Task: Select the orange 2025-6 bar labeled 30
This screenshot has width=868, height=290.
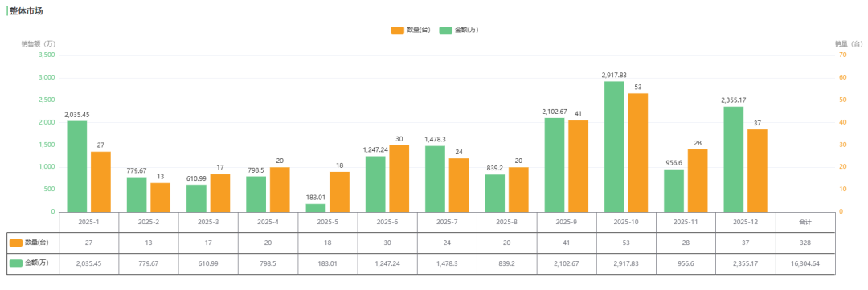Action: click(399, 179)
